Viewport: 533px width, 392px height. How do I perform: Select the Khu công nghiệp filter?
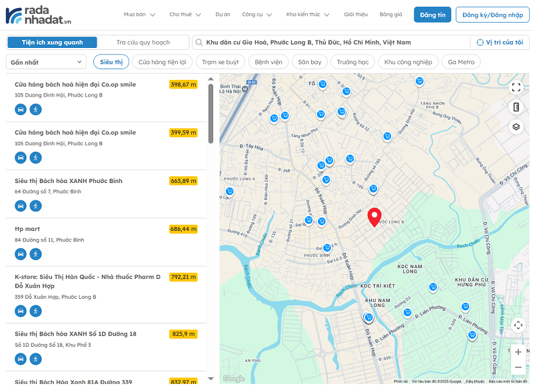[408, 62]
